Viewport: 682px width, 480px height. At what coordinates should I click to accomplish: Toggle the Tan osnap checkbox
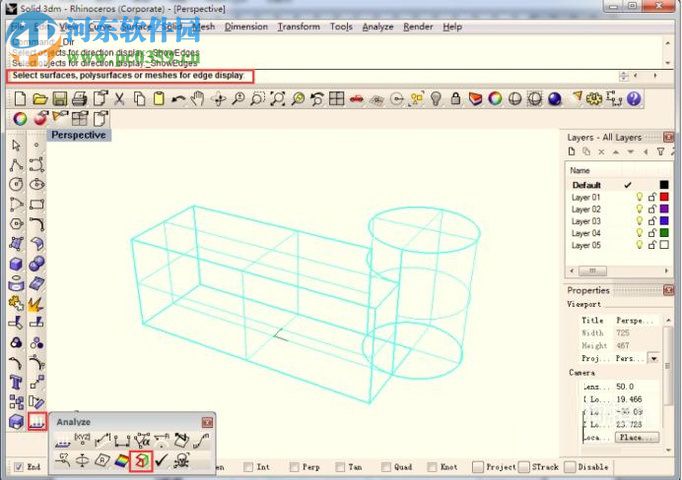340,467
